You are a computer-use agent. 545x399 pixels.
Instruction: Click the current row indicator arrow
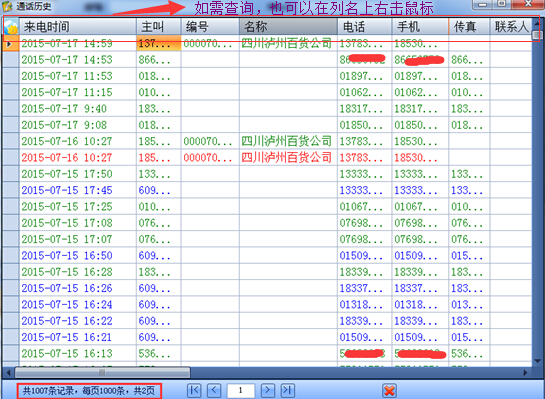[x=10, y=44]
